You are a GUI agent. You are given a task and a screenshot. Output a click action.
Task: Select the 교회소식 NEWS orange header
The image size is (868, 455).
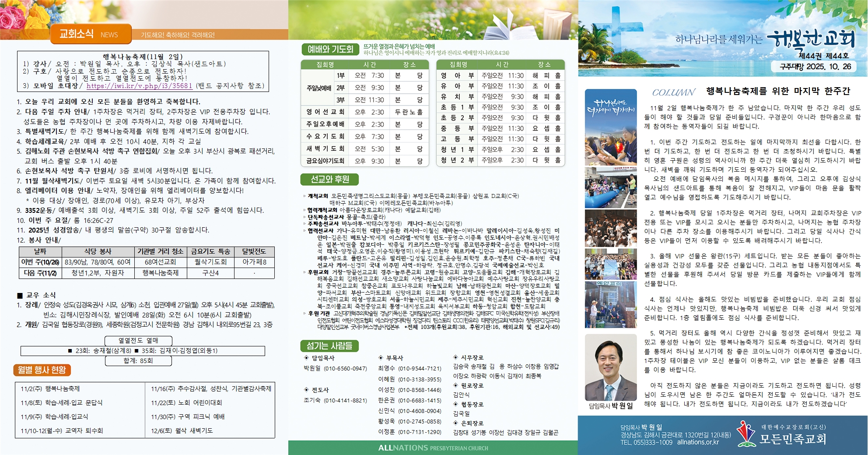pyautogui.click(x=91, y=34)
